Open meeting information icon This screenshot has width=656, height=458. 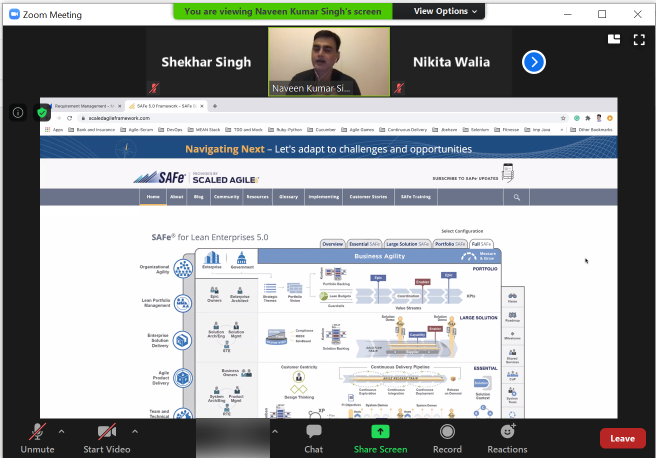tap(18, 113)
